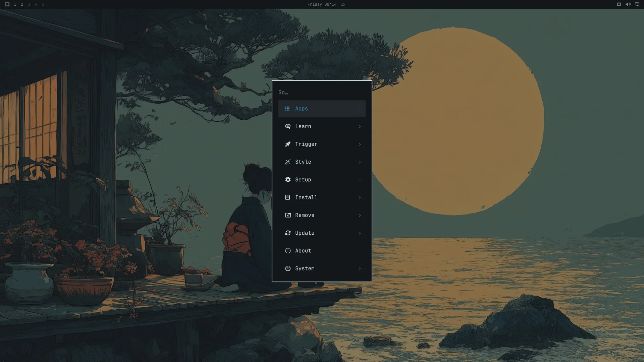Image resolution: width=644 pixels, height=362 pixels.
Task: Select the Learn menu entry
Action: click(322, 126)
